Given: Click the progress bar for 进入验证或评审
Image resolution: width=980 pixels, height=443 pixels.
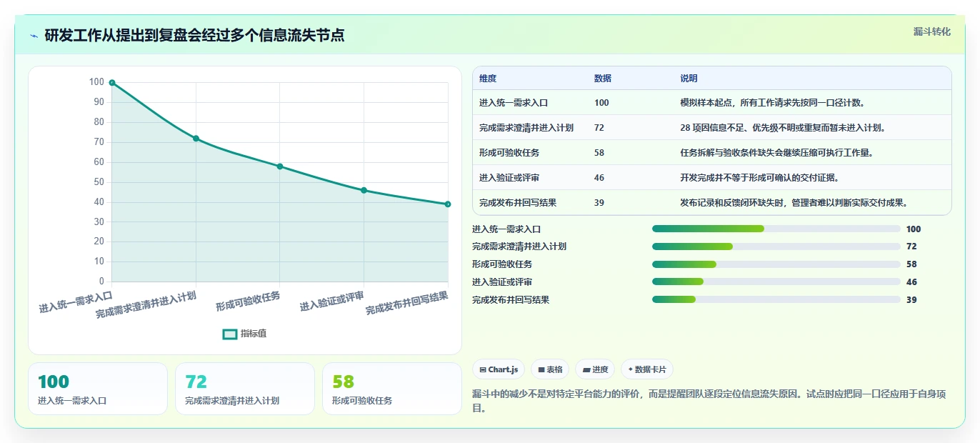Looking at the screenshot, I should coord(776,282).
